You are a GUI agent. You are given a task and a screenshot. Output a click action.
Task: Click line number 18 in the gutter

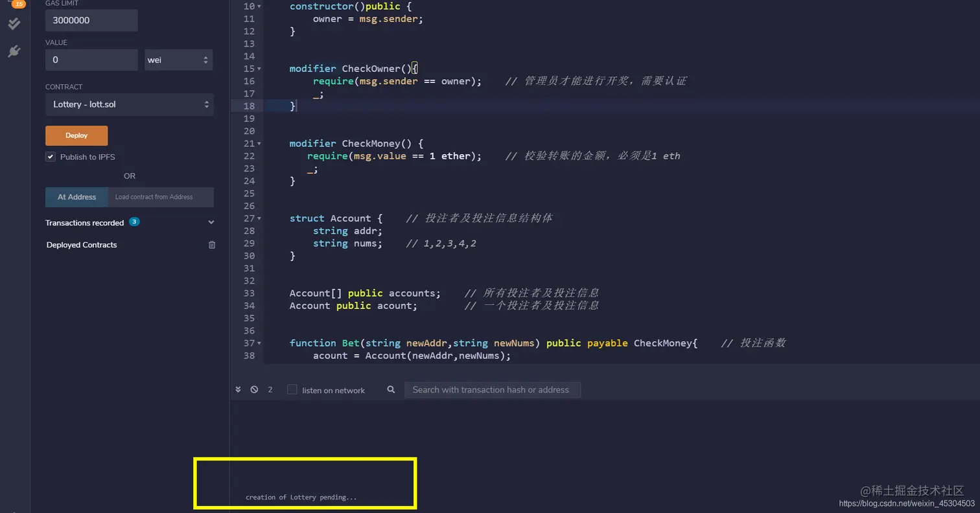pos(249,106)
